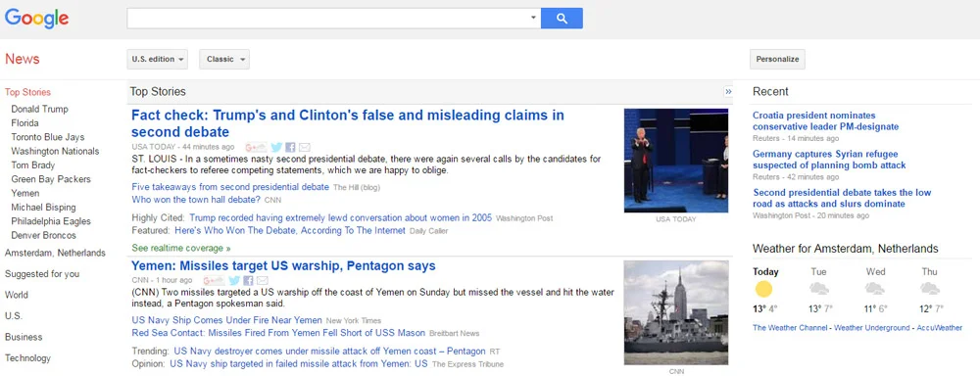
Task: Open the U.S. edition dropdown
Action: (157, 60)
